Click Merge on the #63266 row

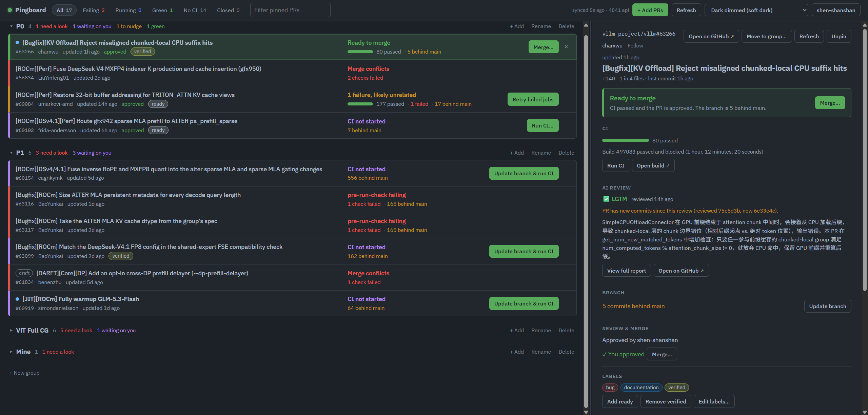coord(543,47)
